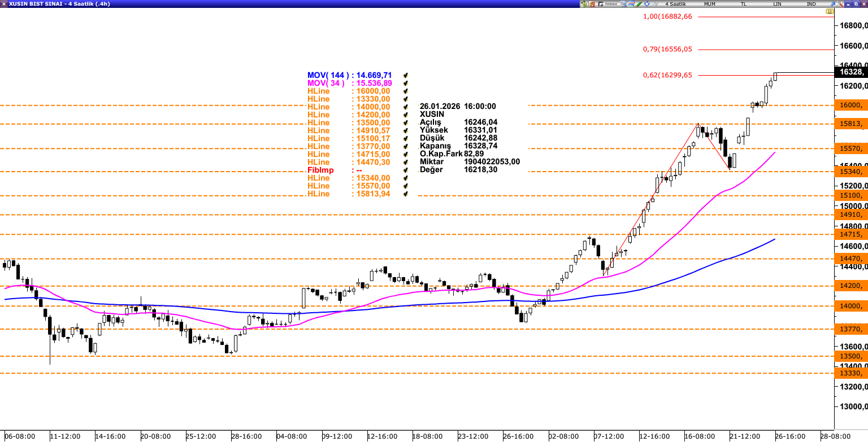Open the MUM chart type dropdown

click(710, 4)
